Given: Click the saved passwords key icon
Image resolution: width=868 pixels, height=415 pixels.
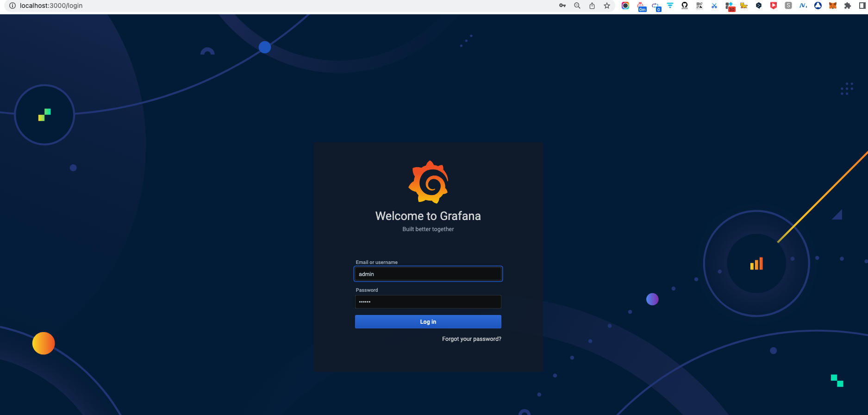Looking at the screenshot, I should (x=562, y=6).
